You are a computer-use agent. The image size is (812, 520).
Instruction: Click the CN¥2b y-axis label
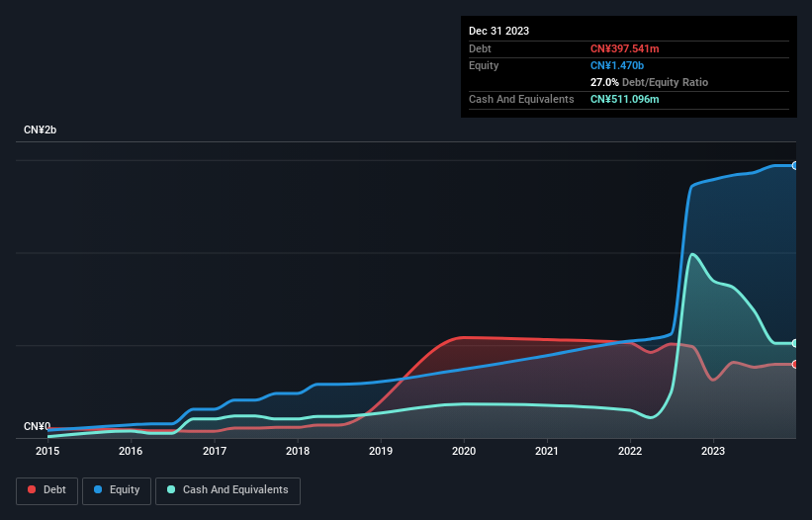[40, 130]
